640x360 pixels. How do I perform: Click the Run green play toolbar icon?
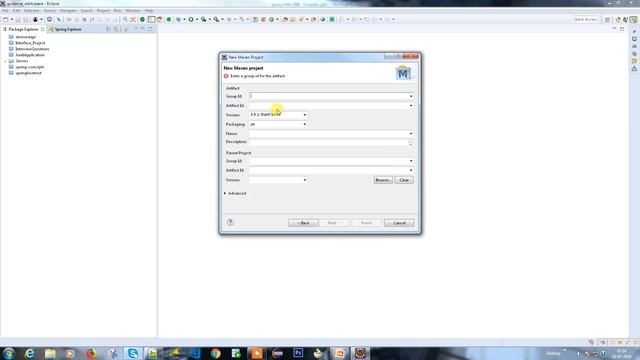[x=191, y=19]
